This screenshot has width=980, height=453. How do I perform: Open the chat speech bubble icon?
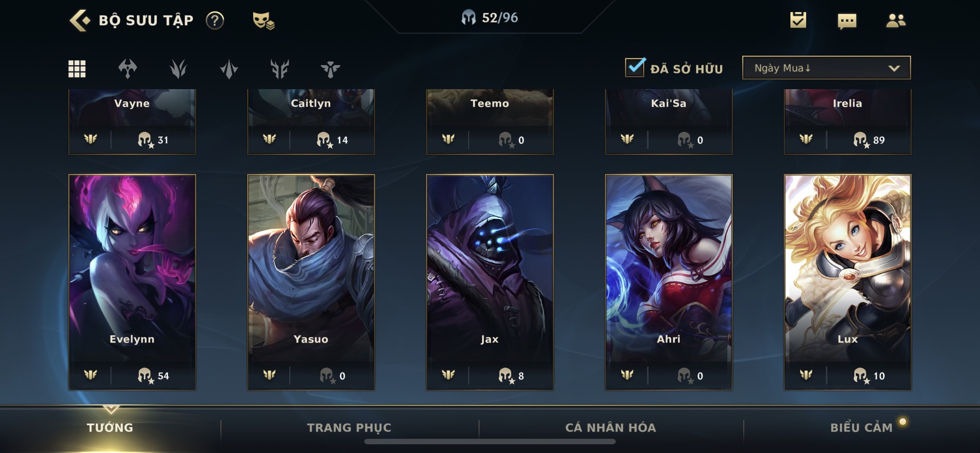(847, 21)
